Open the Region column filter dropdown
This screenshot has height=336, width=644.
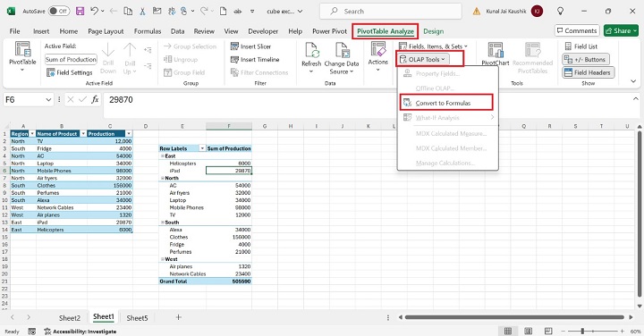pos(31,134)
